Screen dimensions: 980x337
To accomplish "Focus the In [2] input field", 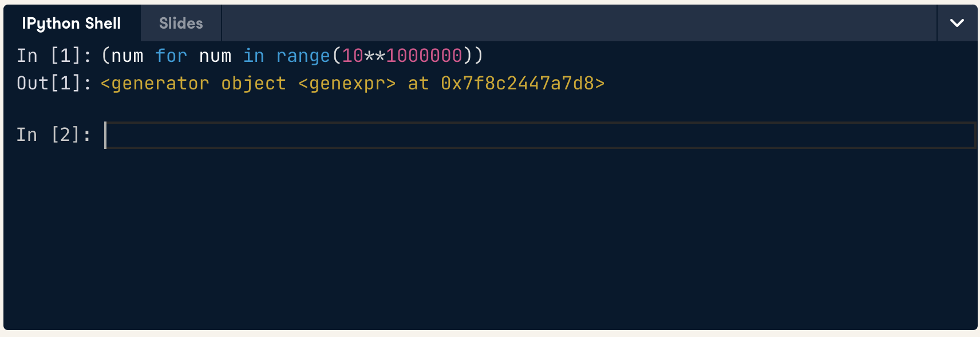I will [x=540, y=135].
